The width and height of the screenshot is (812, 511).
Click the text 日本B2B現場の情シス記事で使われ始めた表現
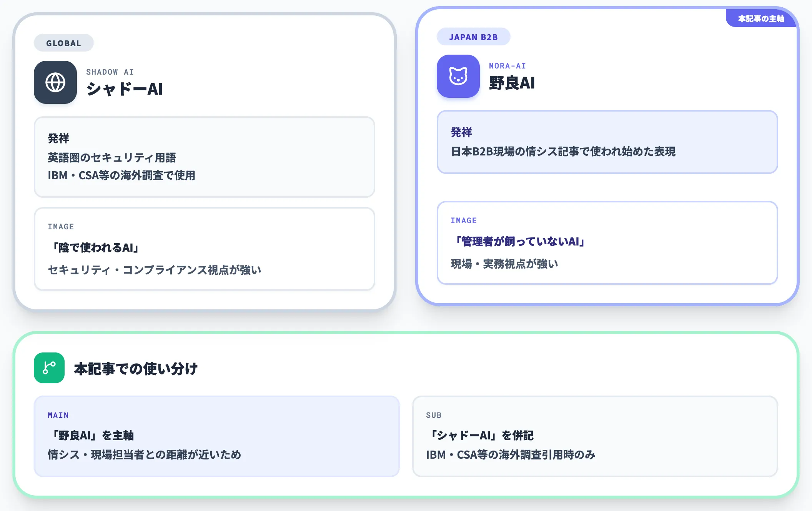(x=563, y=151)
